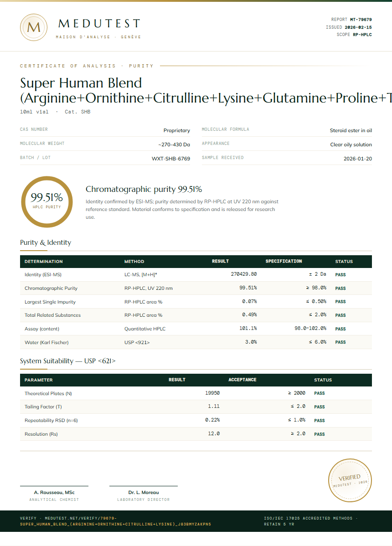This screenshot has width=392, height=546.
Task: Select Largest Single Impurity result 0.07%
Action: (249, 301)
